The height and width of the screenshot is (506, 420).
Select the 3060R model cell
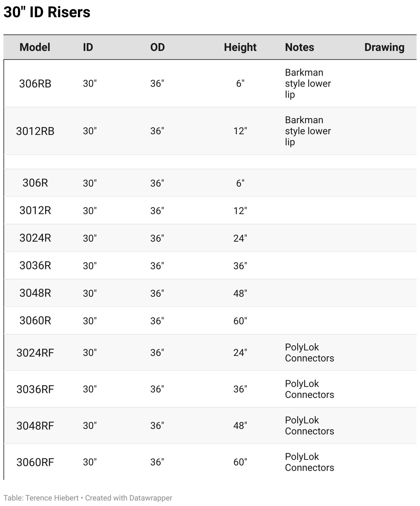click(x=35, y=320)
